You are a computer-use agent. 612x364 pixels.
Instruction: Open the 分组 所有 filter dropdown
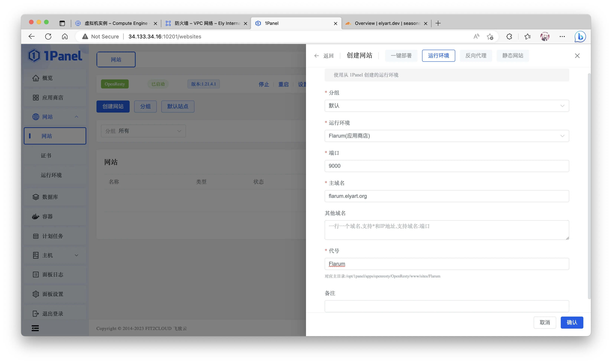pos(143,131)
